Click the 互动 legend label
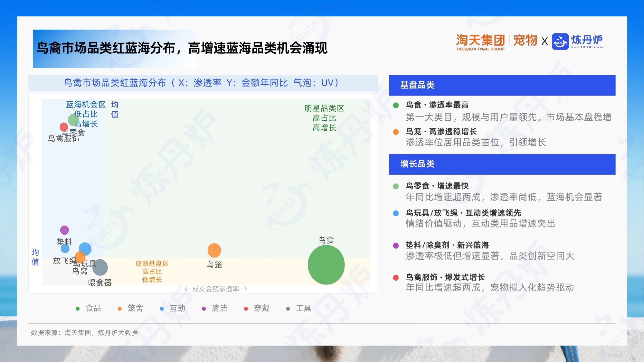The image size is (644, 362). tap(177, 308)
